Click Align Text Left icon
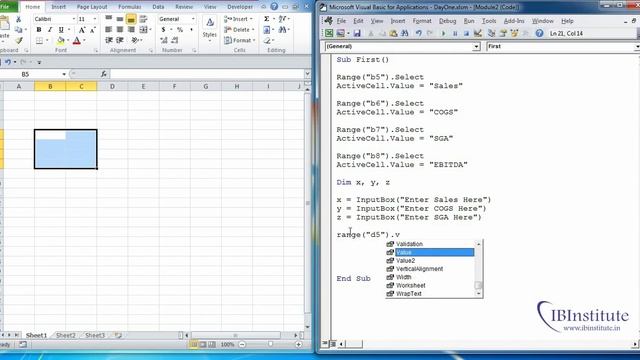 [x=109, y=30]
